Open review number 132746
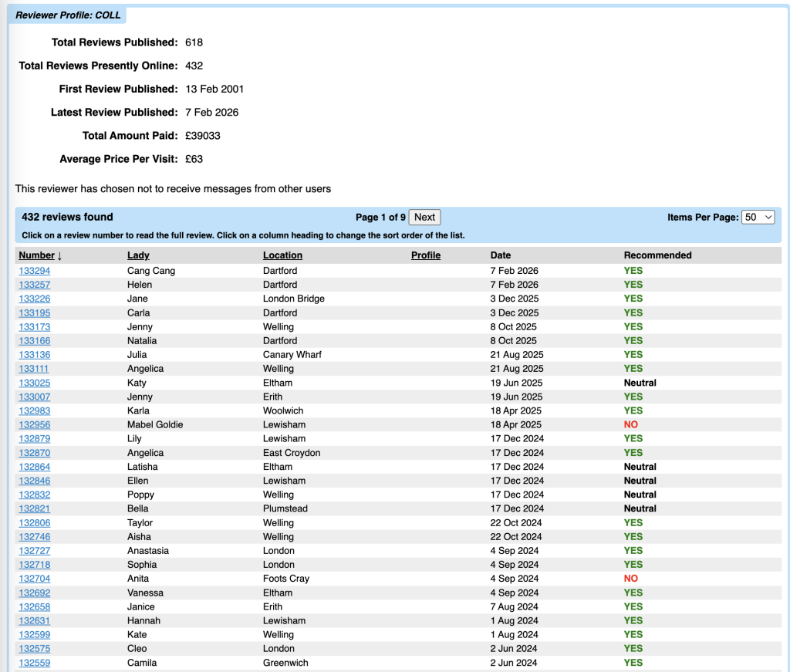790x672 pixels. (35, 537)
